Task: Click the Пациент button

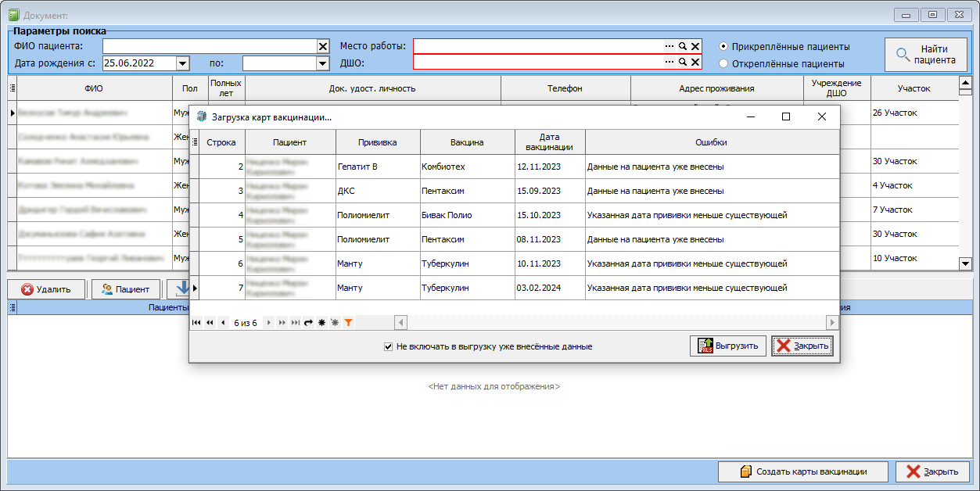Action: click(126, 289)
